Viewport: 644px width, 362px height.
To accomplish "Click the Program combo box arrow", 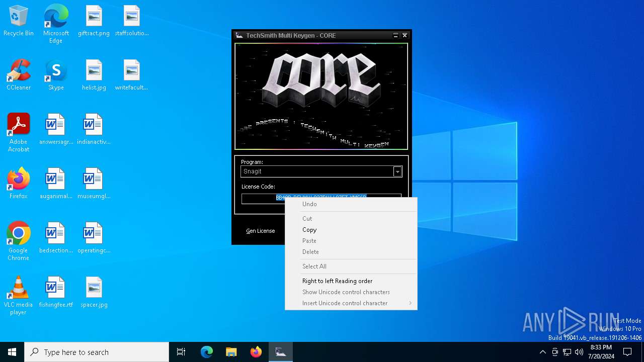I will click(397, 171).
